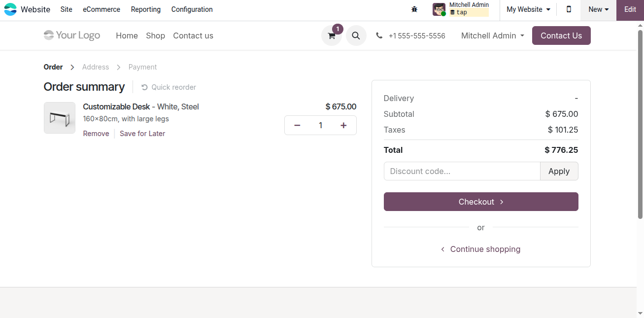The width and height of the screenshot is (644, 318).
Task: Activate the Quick reorder icon
Action: (143, 87)
